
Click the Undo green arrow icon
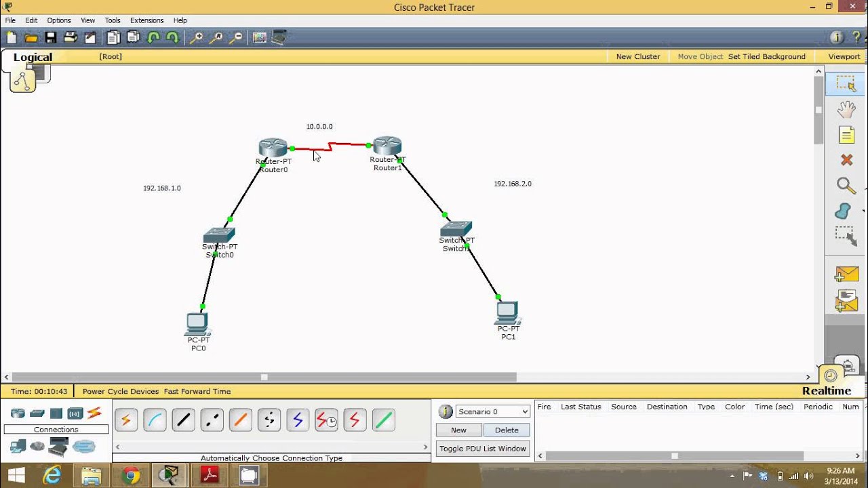coord(153,38)
